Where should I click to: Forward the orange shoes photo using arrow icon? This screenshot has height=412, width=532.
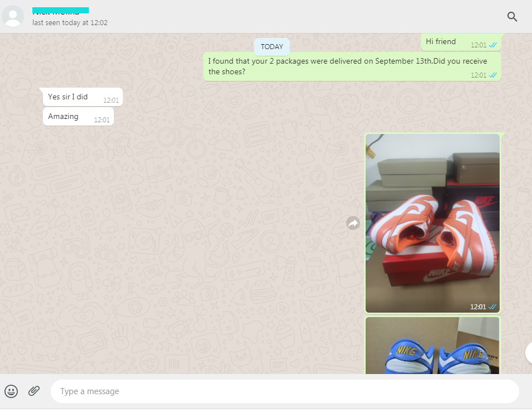click(353, 223)
